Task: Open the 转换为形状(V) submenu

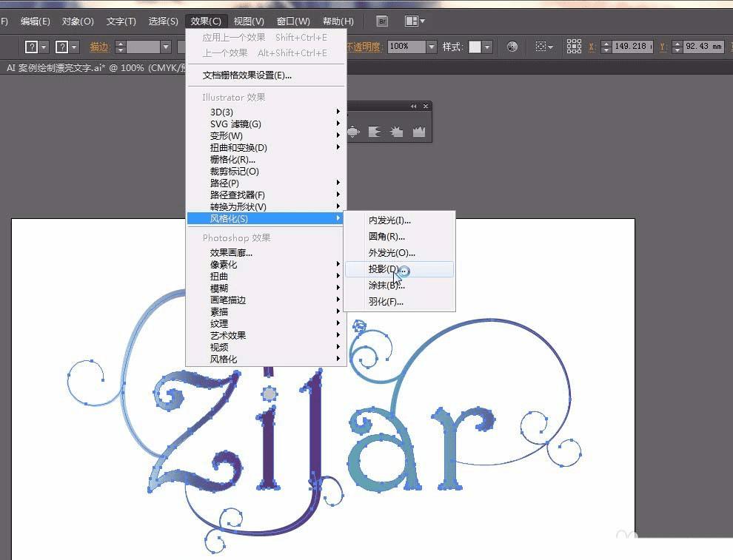Action: click(x=266, y=206)
